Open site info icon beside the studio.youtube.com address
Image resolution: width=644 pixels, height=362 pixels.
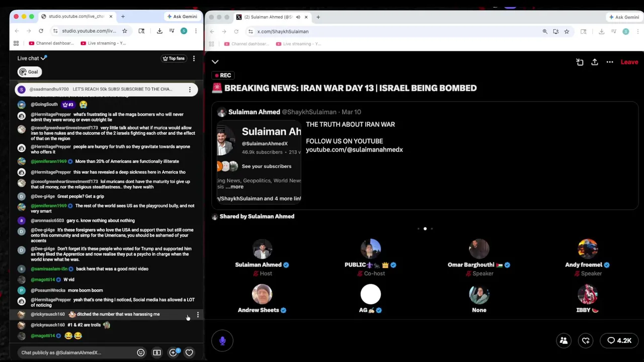(55, 31)
